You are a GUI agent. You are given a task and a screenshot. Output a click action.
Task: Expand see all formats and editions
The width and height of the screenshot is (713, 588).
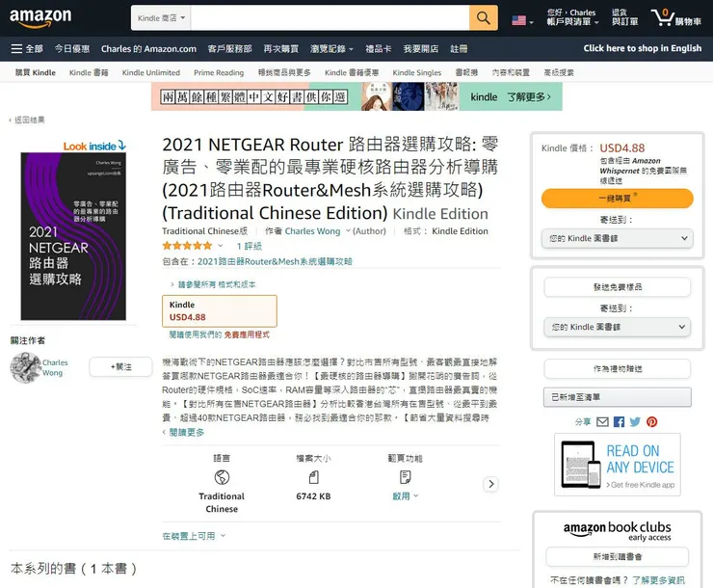[213, 284]
